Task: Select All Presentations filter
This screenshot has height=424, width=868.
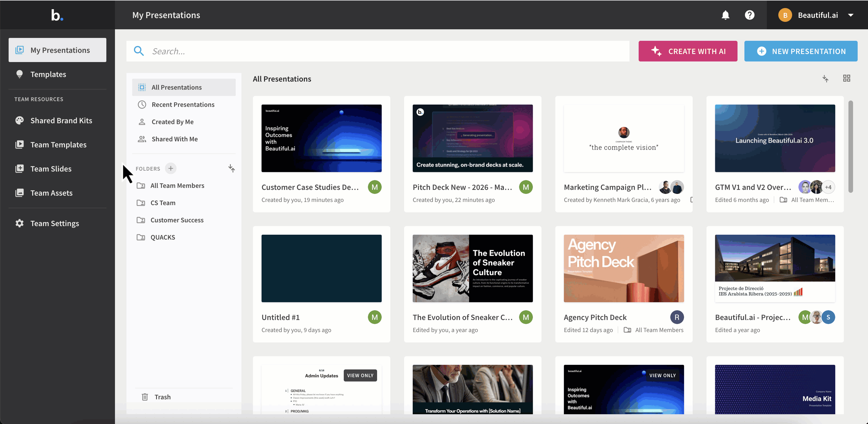Action: pos(184,88)
